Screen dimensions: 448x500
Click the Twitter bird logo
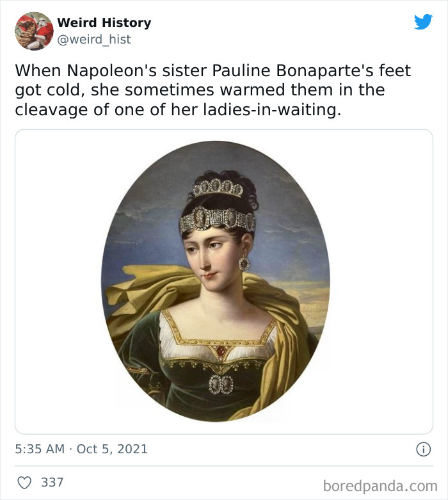(x=423, y=22)
